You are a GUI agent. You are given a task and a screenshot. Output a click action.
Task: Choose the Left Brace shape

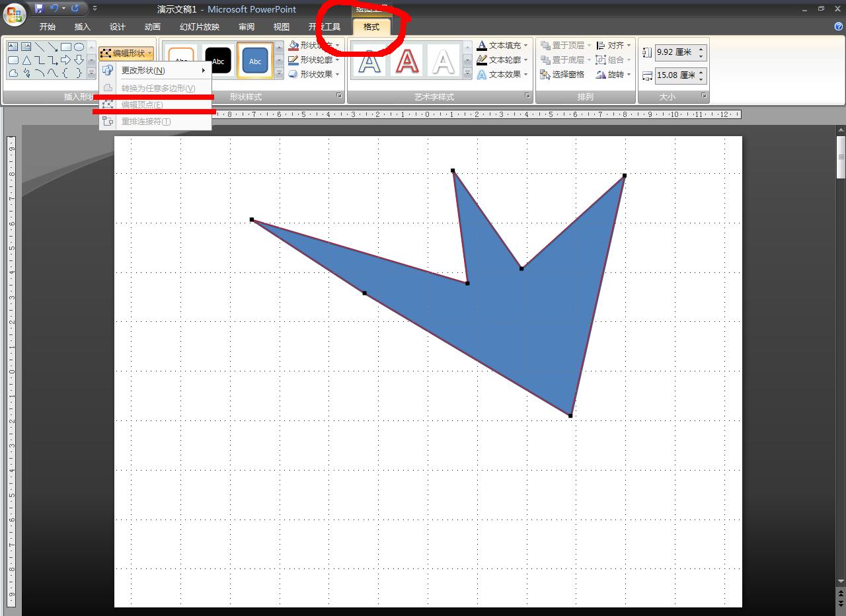[66, 73]
